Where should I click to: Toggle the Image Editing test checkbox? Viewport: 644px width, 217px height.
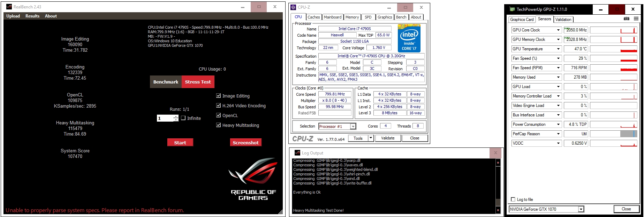tap(218, 96)
